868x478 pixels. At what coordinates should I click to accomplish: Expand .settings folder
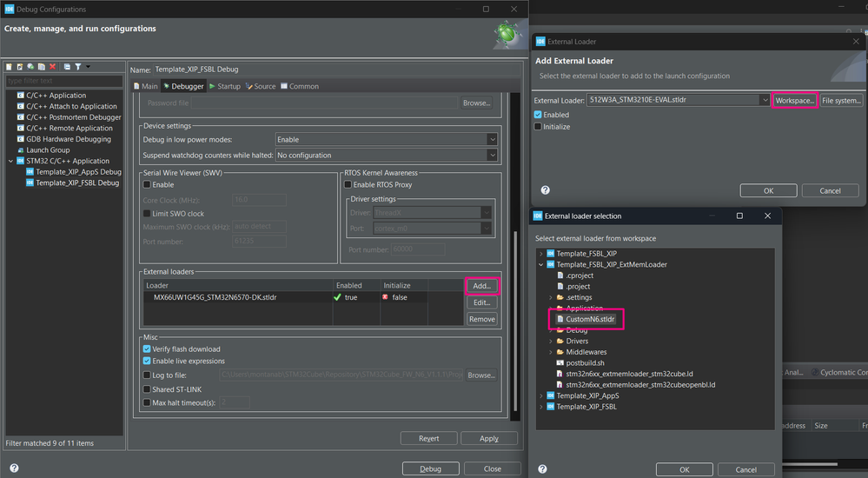[x=550, y=297]
